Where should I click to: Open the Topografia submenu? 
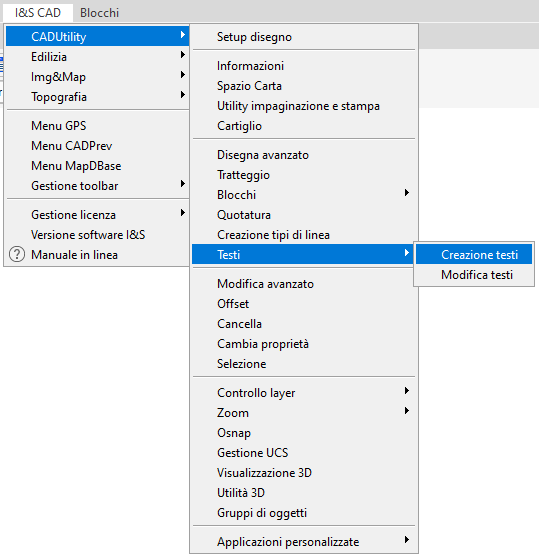(x=98, y=96)
